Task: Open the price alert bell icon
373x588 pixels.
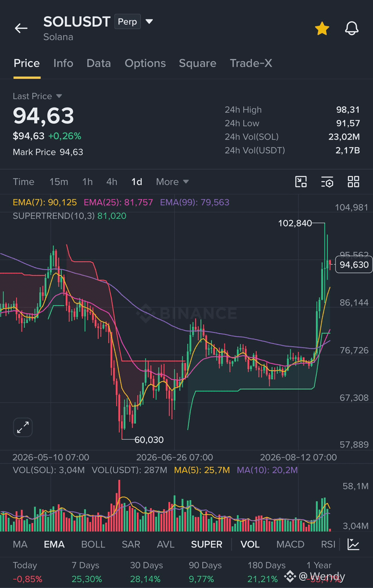Action: [351, 28]
